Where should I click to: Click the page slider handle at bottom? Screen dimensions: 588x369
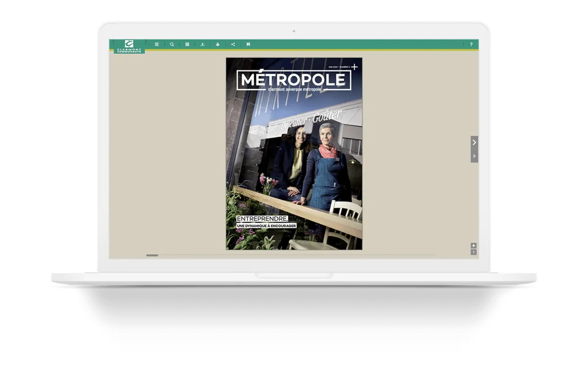click(152, 255)
